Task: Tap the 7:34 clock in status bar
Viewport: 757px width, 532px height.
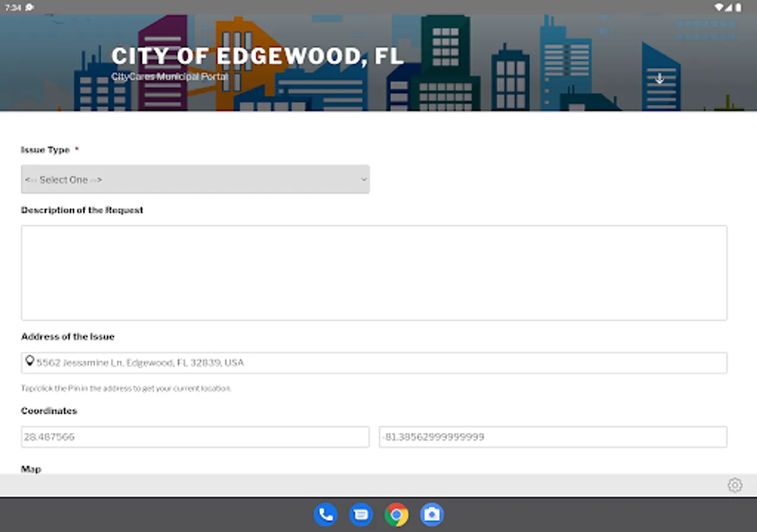Action: point(12,7)
